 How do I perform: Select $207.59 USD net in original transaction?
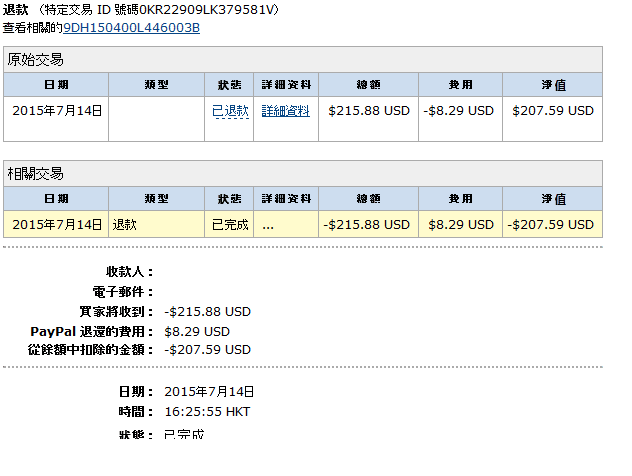tap(553, 111)
